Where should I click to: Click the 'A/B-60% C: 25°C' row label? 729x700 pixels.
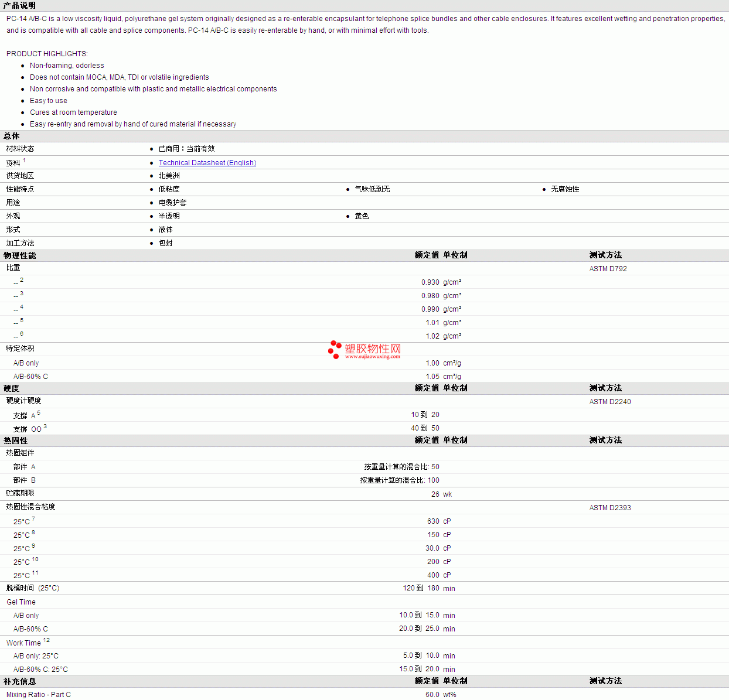pyautogui.click(x=40, y=670)
